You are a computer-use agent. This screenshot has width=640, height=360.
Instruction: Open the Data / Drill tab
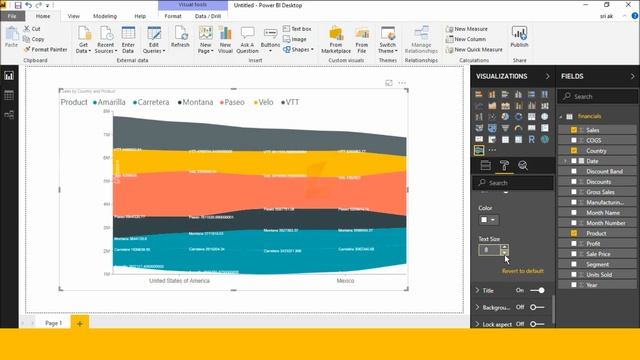point(208,16)
